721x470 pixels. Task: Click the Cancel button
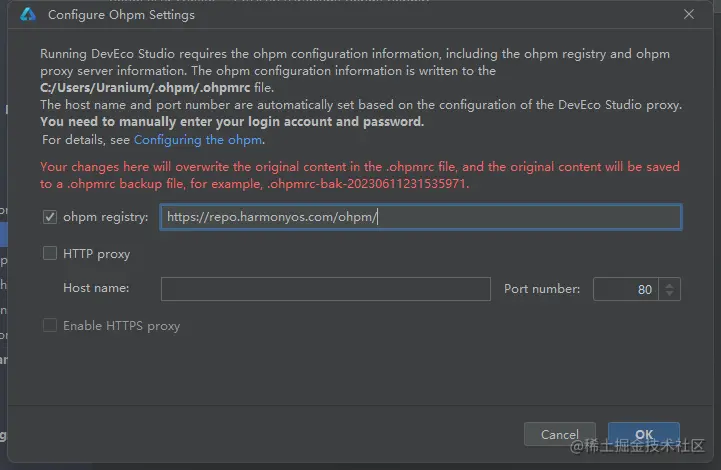point(560,435)
